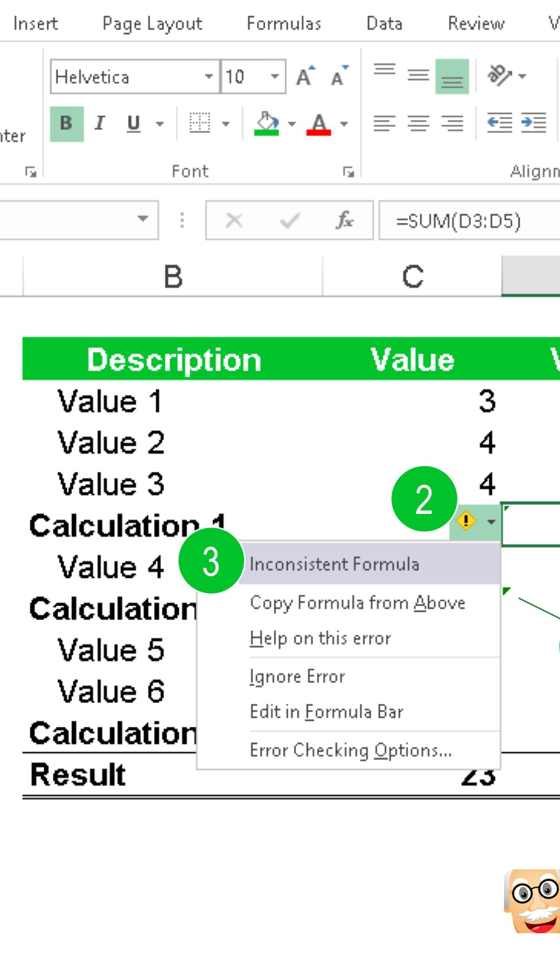Select the Value 2 cell
This screenshot has width=560, height=958.
pyautogui.click(x=111, y=442)
